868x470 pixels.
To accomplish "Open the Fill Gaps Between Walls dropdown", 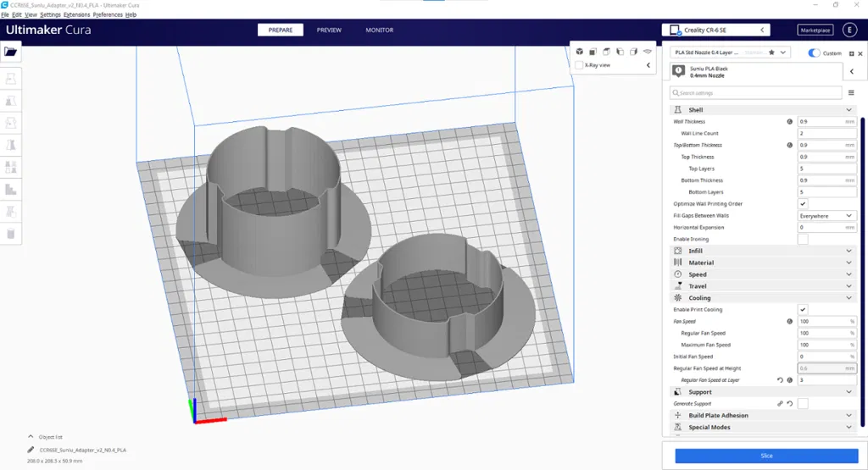I will click(x=826, y=216).
